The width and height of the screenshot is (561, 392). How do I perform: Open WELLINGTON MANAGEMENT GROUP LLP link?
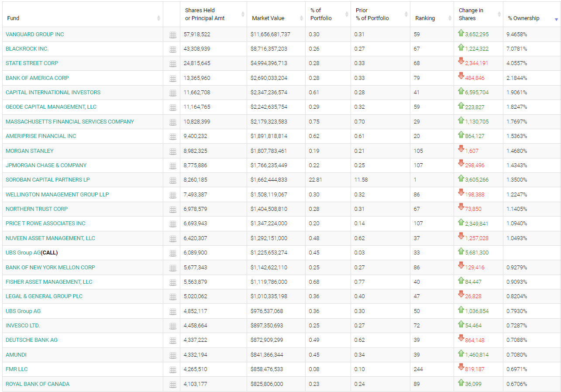pyautogui.click(x=57, y=194)
